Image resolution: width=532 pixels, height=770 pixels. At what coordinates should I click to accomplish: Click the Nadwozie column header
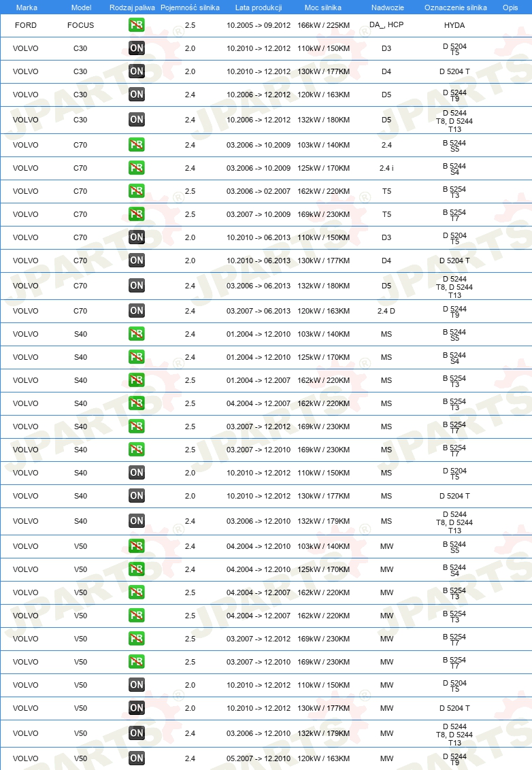click(x=388, y=7)
